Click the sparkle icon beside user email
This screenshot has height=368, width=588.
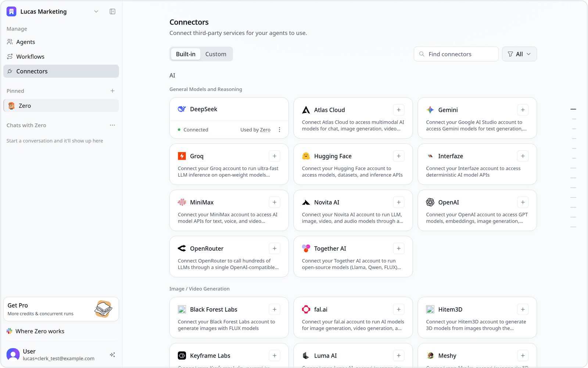coord(112,355)
